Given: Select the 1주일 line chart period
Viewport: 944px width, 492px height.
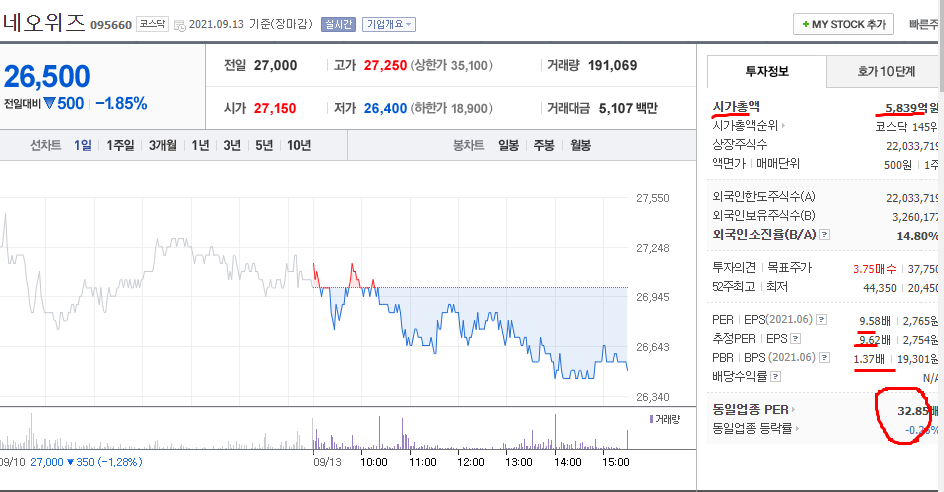Looking at the screenshot, I should pos(120,145).
